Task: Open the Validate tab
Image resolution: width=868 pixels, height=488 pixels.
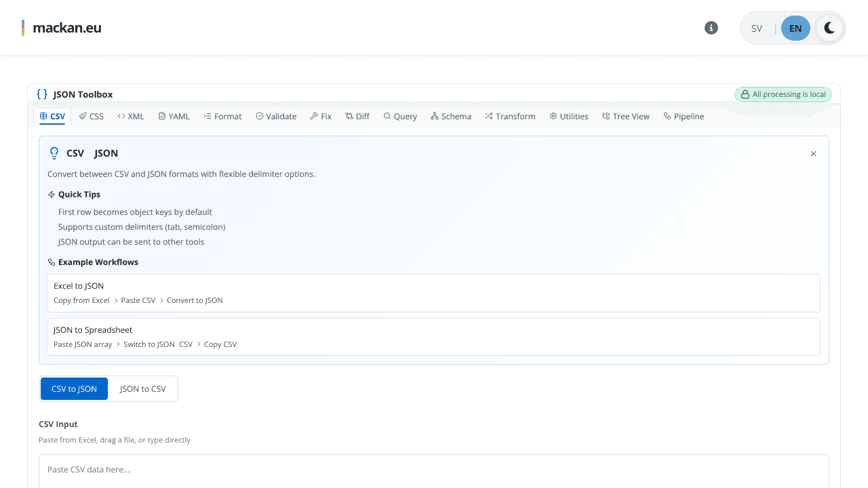Action: pos(276,117)
